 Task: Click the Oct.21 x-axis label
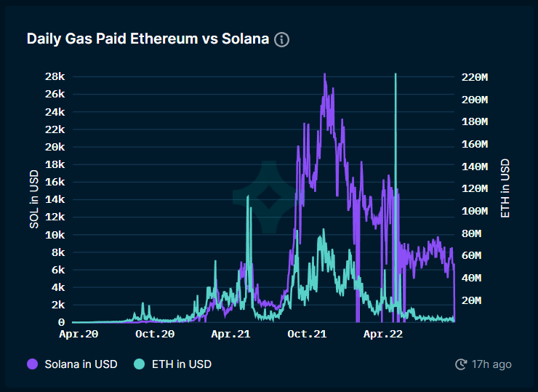point(307,335)
